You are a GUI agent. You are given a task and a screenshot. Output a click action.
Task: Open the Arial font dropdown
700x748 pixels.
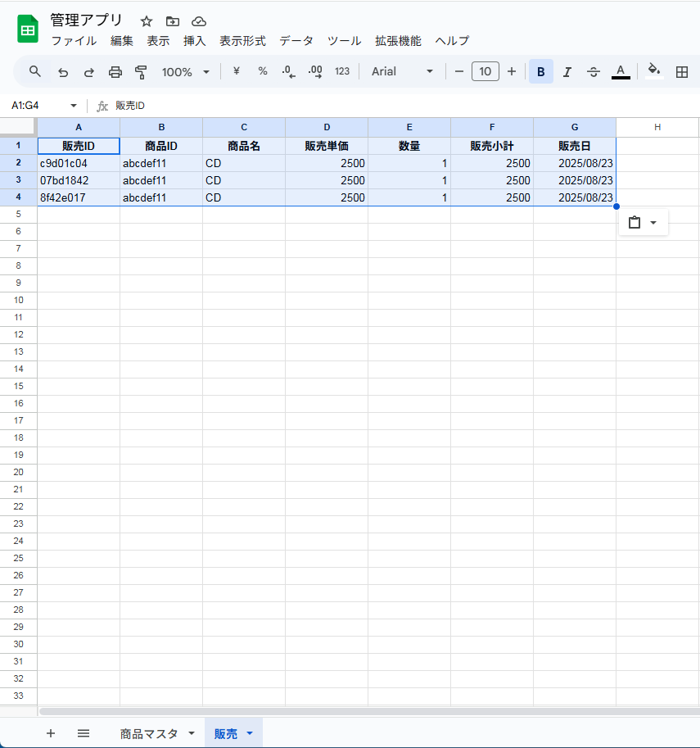tap(402, 72)
